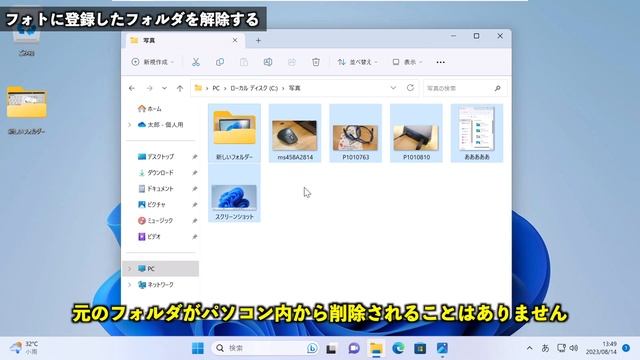Open volume control in system tray
This screenshot has height=360, width=640.
(x=574, y=348)
